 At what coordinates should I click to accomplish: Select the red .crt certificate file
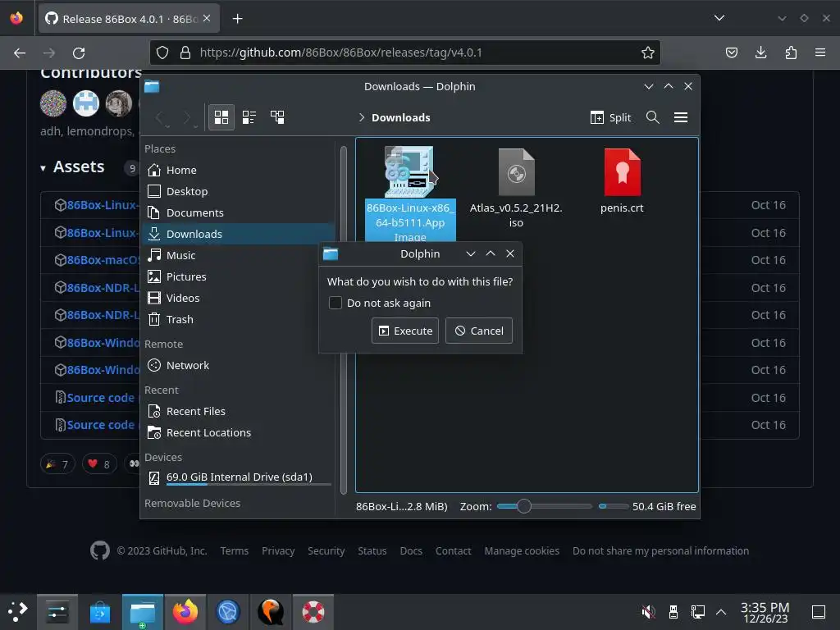coord(622,181)
